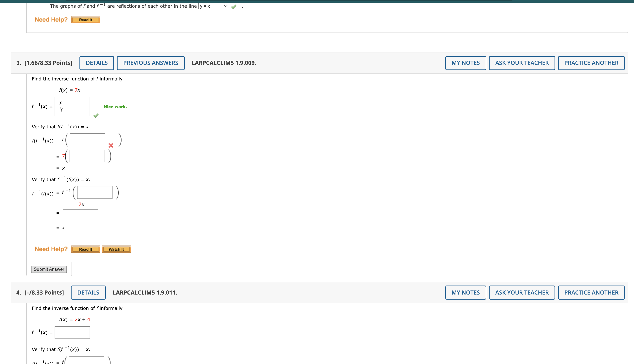
Task: Click inside the f inverse answer box for question 4
Action: (72, 333)
